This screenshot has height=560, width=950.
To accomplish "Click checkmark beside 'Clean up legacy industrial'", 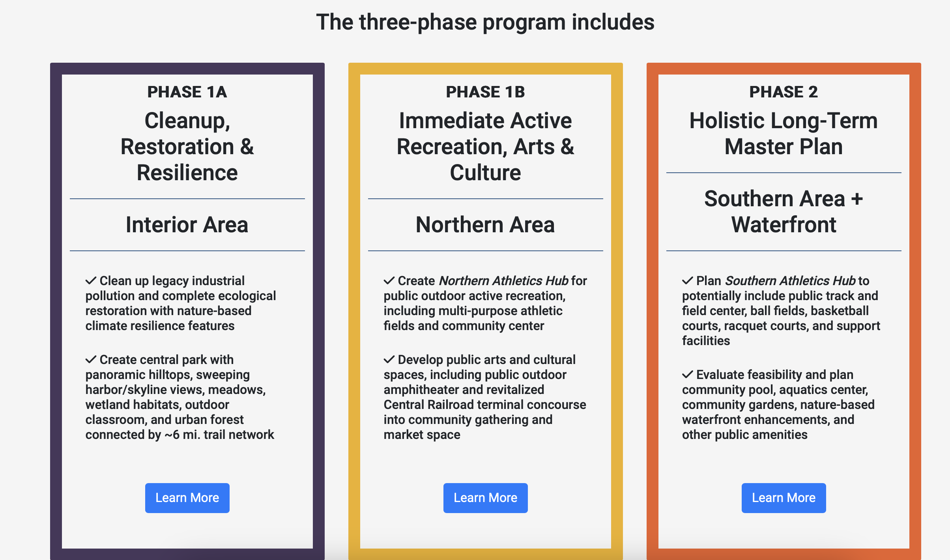I will (x=91, y=281).
